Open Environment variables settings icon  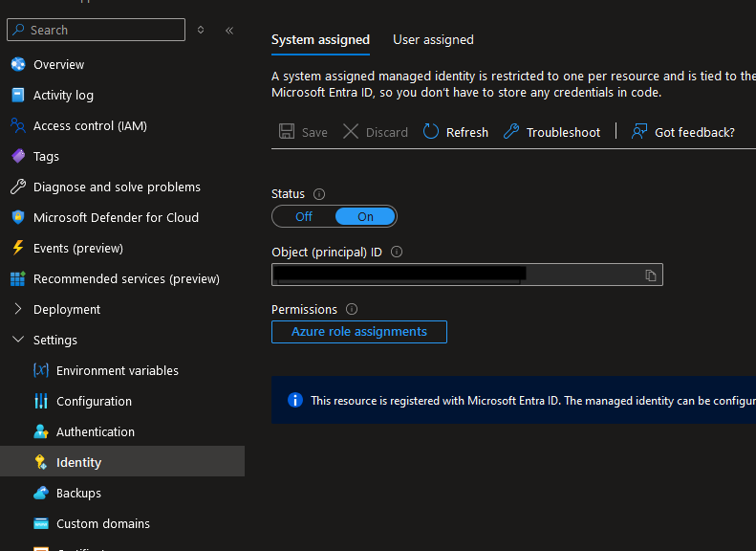(40, 370)
